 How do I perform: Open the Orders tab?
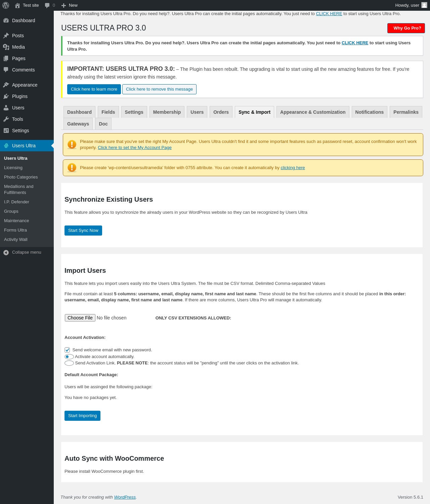(x=221, y=112)
